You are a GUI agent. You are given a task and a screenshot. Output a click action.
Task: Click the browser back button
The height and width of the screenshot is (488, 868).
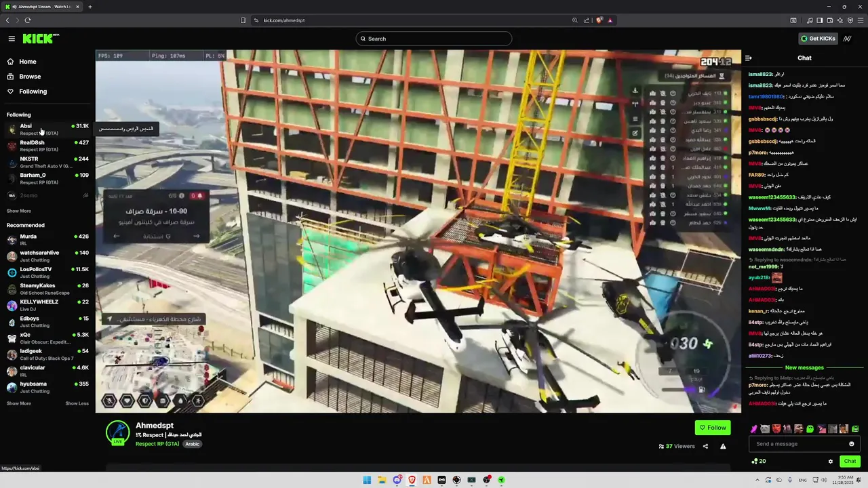[7, 20]
